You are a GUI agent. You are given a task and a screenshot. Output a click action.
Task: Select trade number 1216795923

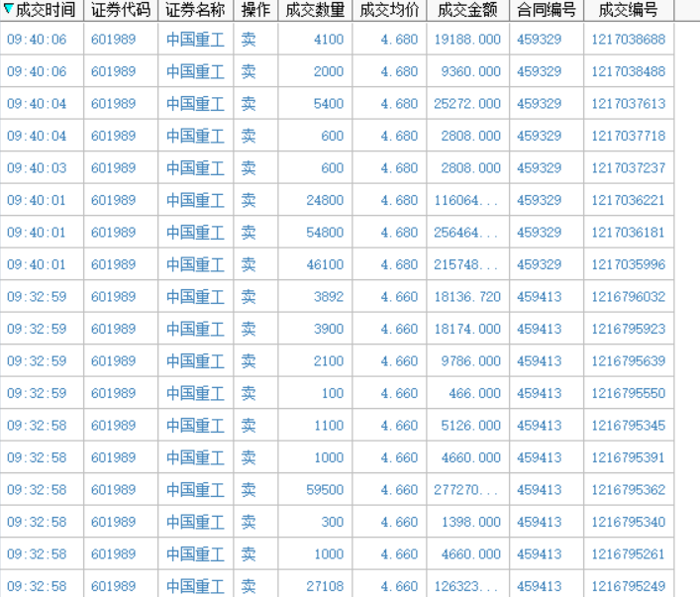(x=629, y=329)
